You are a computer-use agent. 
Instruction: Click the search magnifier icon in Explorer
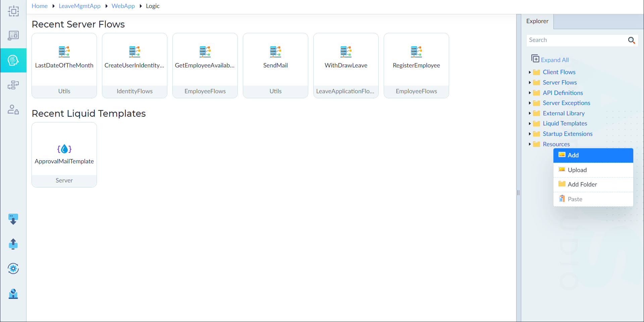(632, 40)
